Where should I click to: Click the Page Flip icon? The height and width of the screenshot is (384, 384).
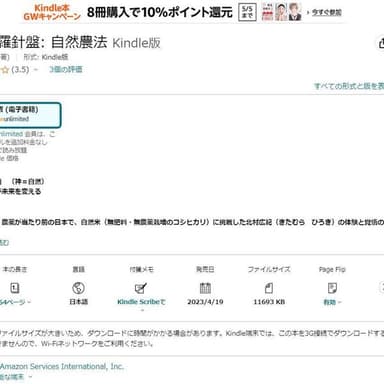332,288
